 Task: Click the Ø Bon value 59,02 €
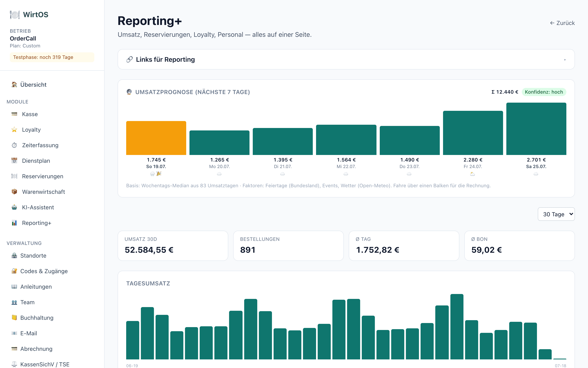[487, 250]
